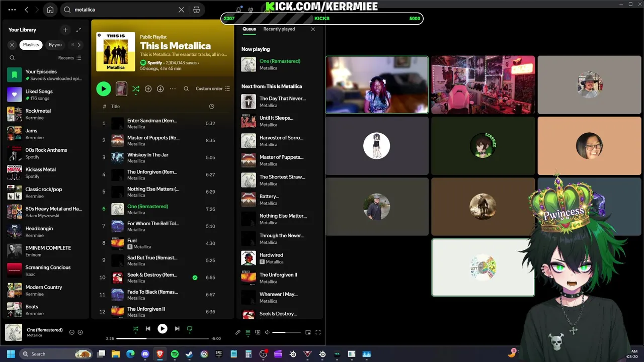Screen dimensions: 644x362
Task: Open more options for the playlist
Action: tap(173, 89)
